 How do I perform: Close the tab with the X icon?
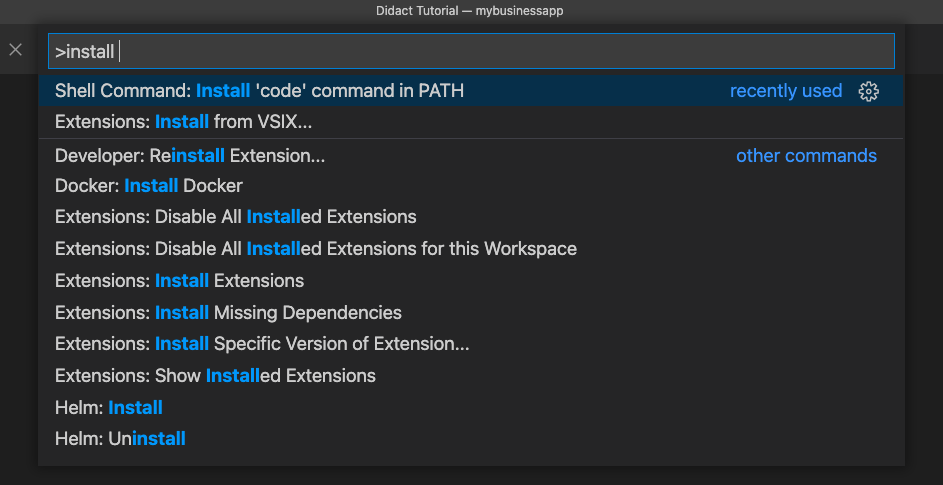16,50
